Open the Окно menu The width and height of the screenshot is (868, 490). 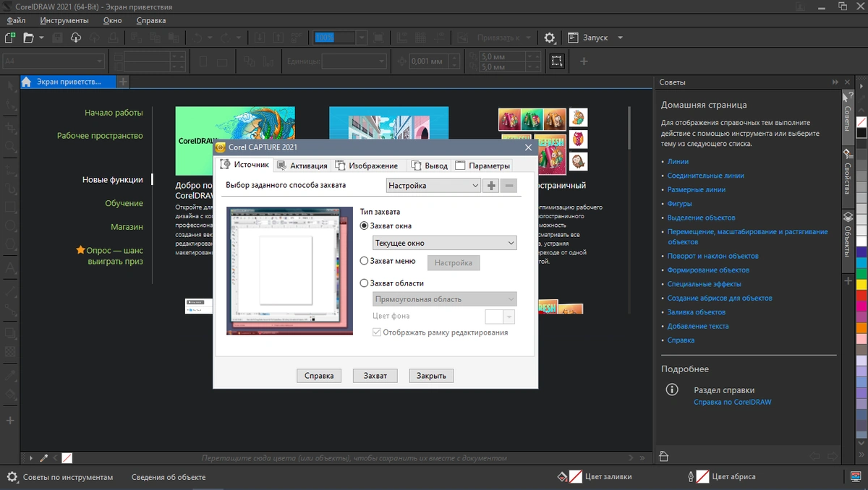pos(112,20)
